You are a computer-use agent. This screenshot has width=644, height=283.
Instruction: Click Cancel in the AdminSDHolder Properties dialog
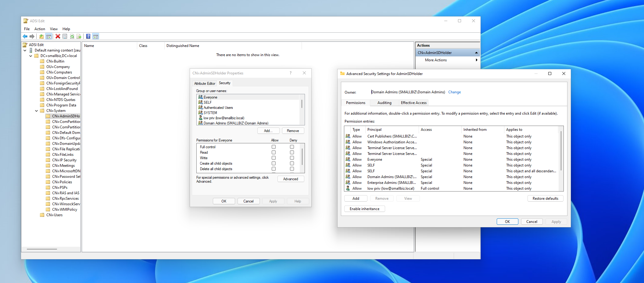pos(248,201)
